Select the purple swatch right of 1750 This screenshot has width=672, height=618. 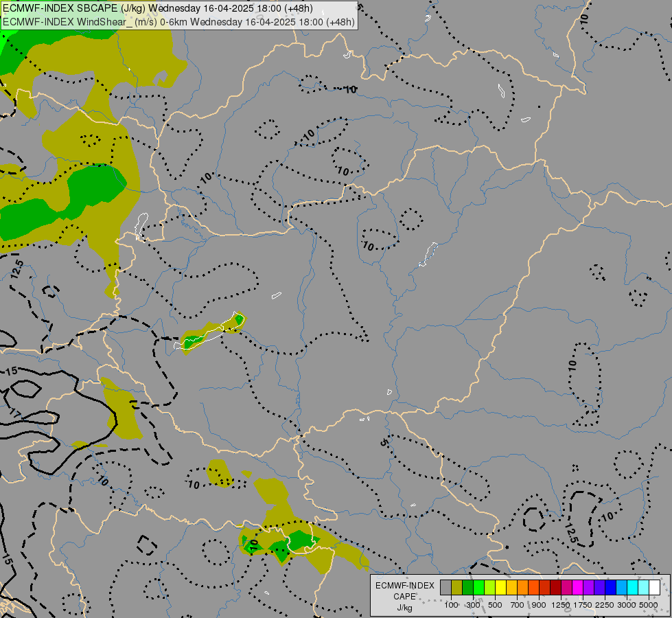pyautogui.click(x=588, y=587)
